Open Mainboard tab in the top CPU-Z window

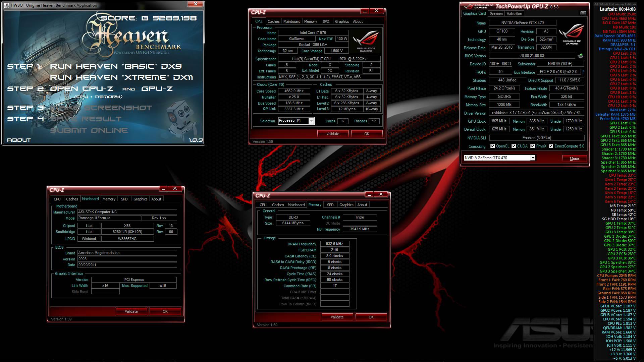coord(292,21)
